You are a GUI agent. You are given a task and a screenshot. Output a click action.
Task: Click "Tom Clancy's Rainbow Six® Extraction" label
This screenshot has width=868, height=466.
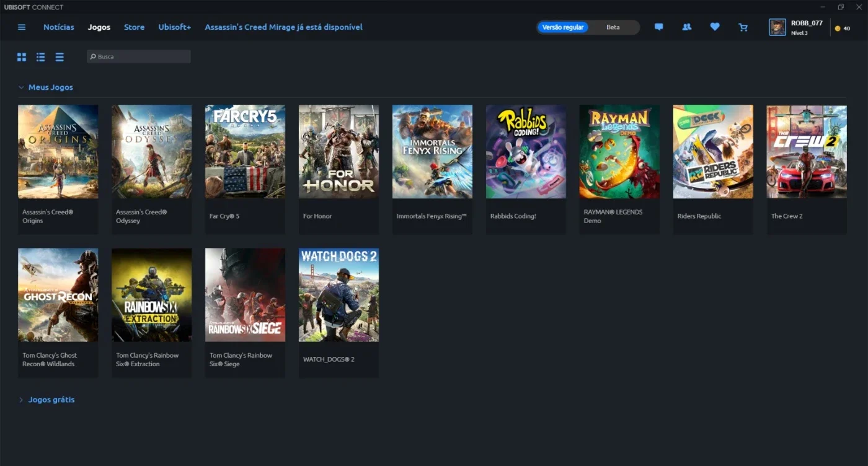coord(148,359)
